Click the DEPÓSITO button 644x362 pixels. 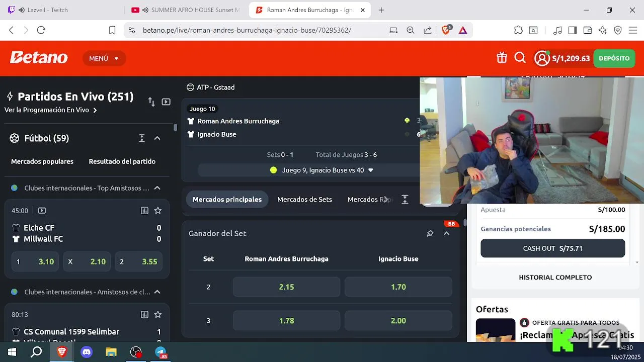[x=614, y=58]
